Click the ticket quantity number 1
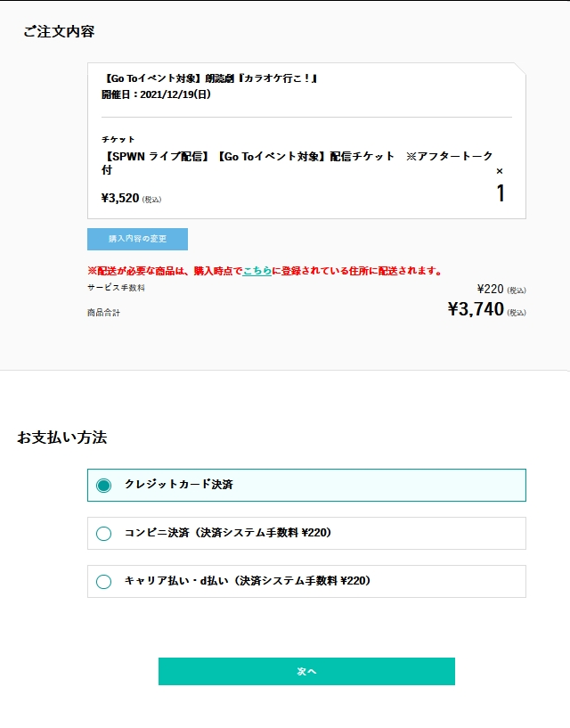This screenshot has width=570, height=728. click(x=501, y=193)
